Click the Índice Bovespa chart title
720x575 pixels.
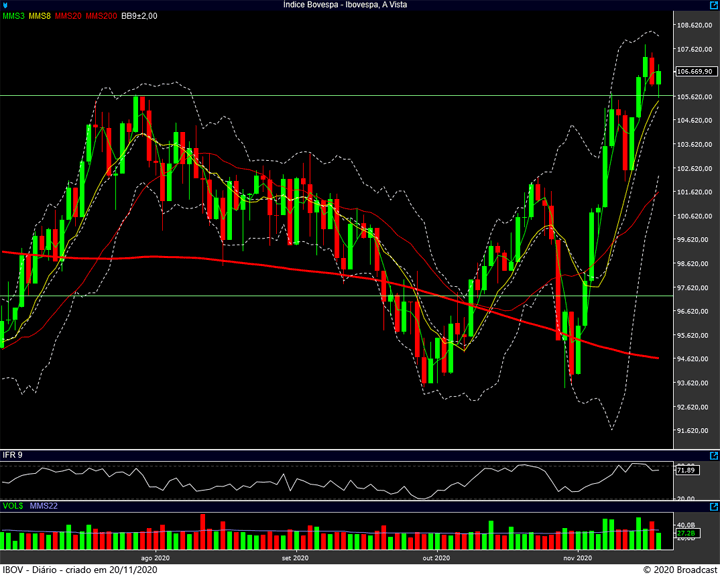point(359,5)
